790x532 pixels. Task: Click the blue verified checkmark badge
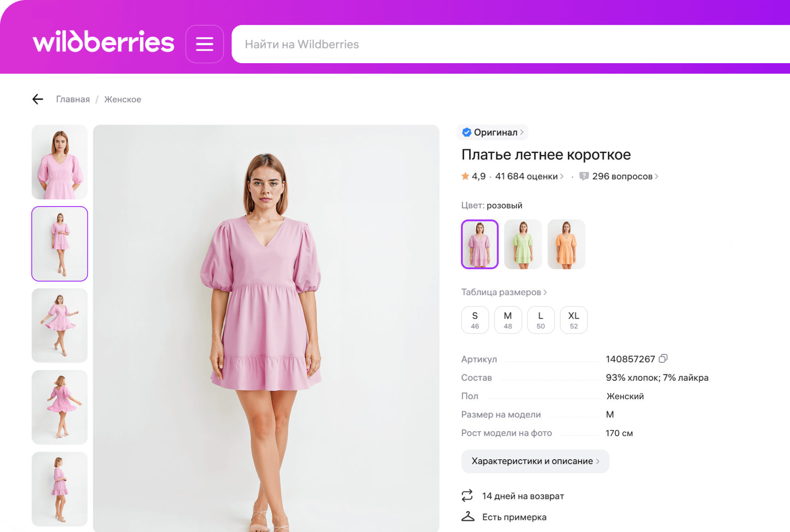[x=466, y=132]
